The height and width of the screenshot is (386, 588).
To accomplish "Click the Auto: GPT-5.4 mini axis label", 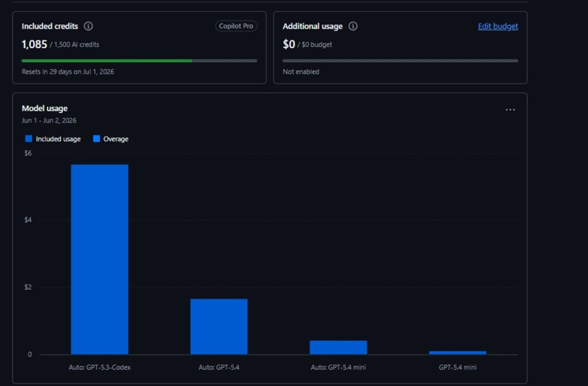I will 338,367.
